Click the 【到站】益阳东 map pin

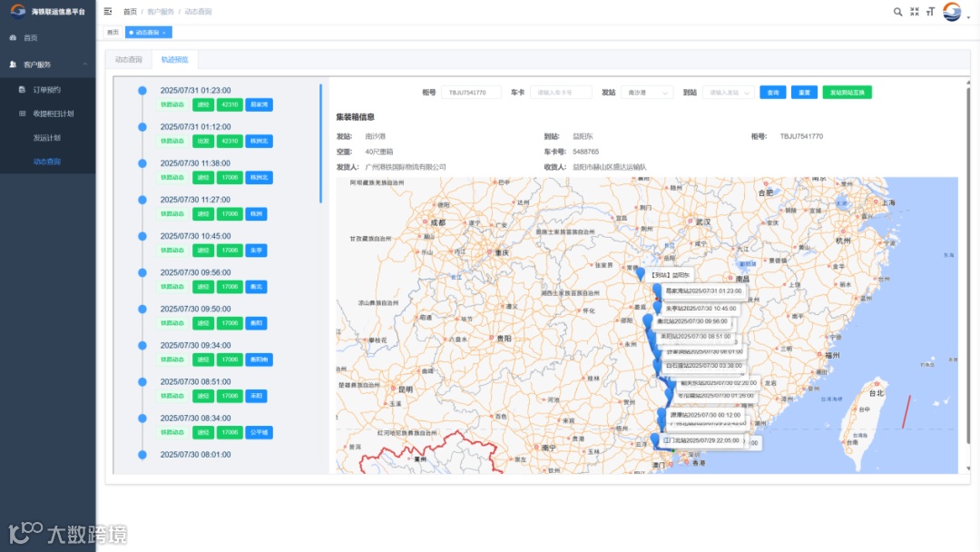point(640,273)
